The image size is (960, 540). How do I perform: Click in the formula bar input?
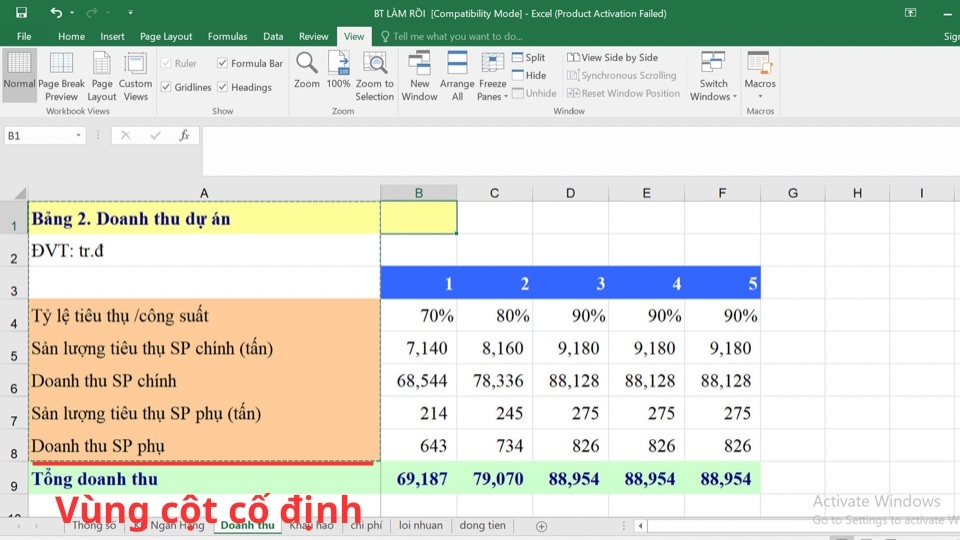(579, 150)
